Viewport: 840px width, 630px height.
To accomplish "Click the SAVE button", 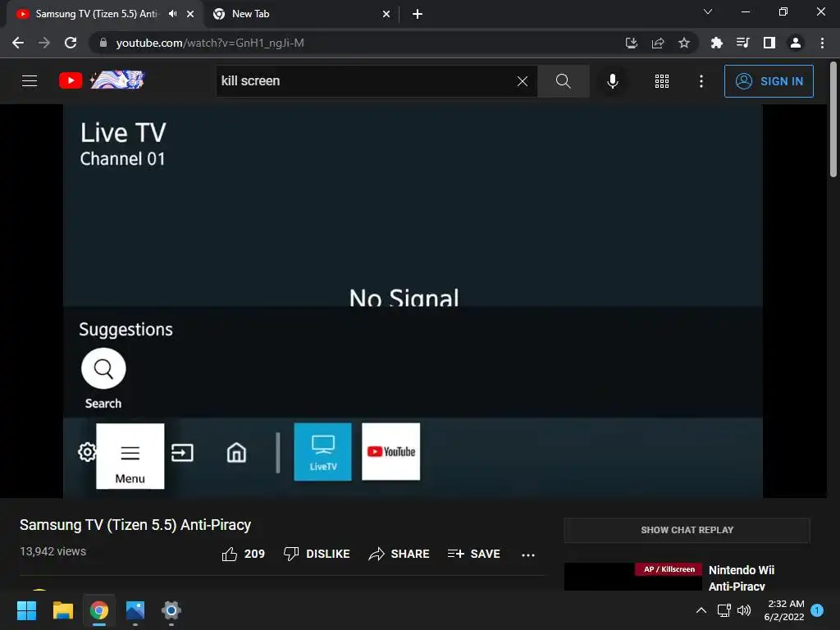I will [473, 554].
